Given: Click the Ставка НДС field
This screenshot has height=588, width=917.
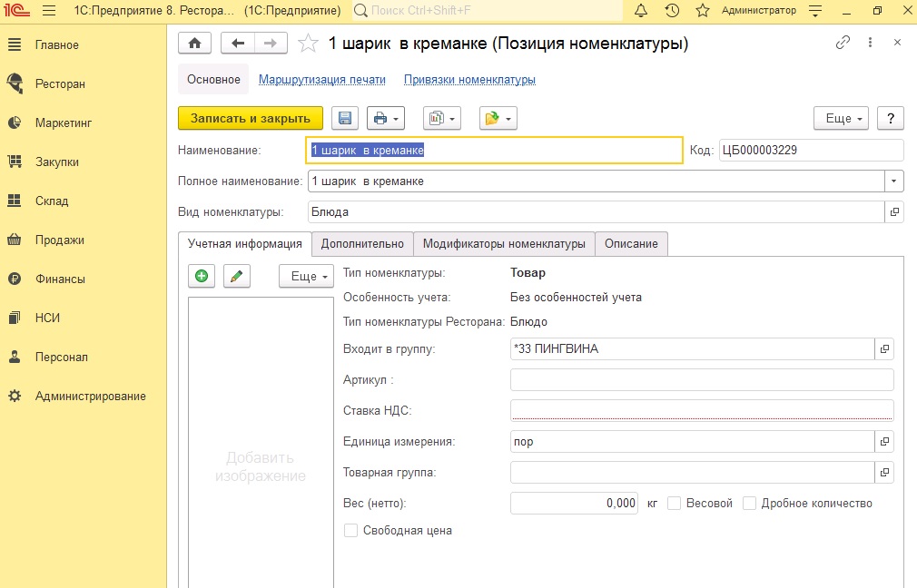Looking at the screenshot, I should pos(702,410).
